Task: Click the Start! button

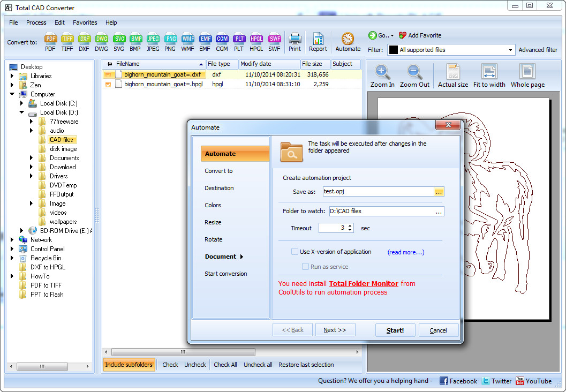Action: 395,330
